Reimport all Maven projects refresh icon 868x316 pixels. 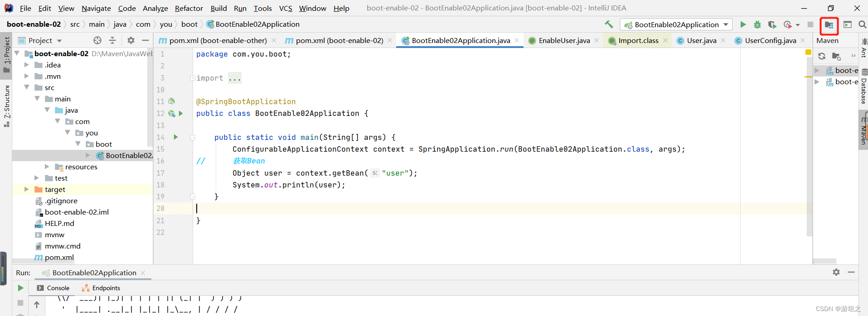(x=822, y=56)
